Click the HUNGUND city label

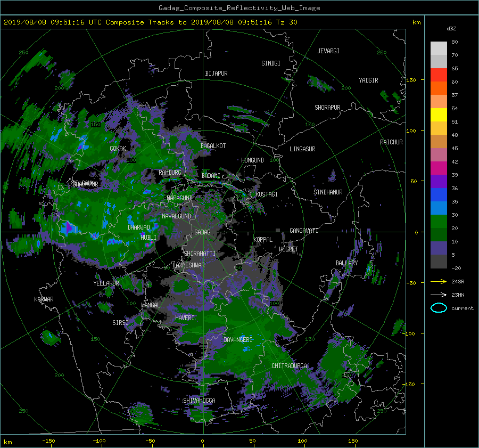tap(252, 160)
